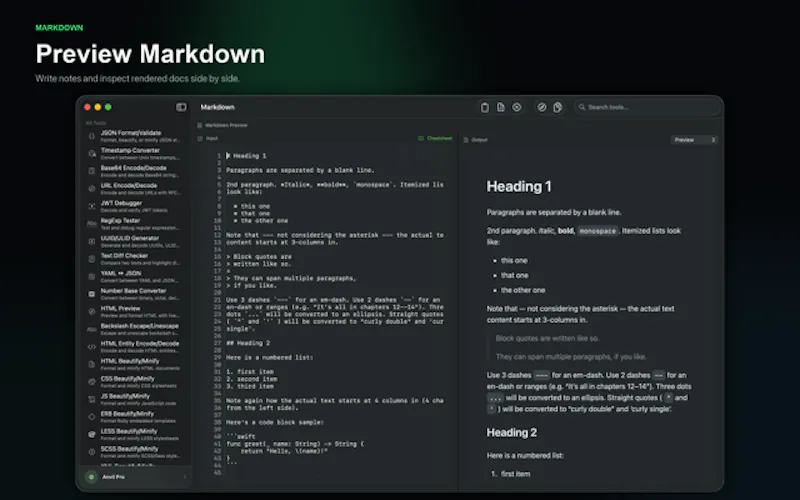The height and width of the screenshot is (500, 800).
Task: Click the LESS Beautify/Minify icon
Action: (92, 435)
